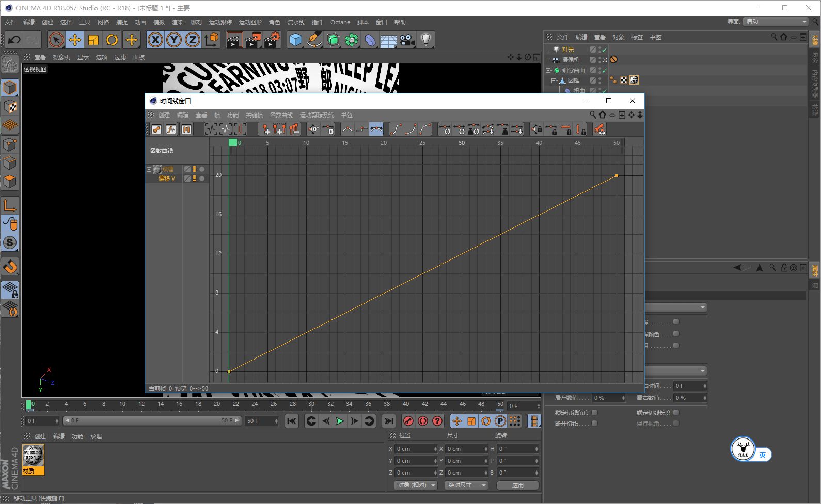Open the 渲染 menu in main menu bar
Screen dimensions: 821x504
[178, 22]
